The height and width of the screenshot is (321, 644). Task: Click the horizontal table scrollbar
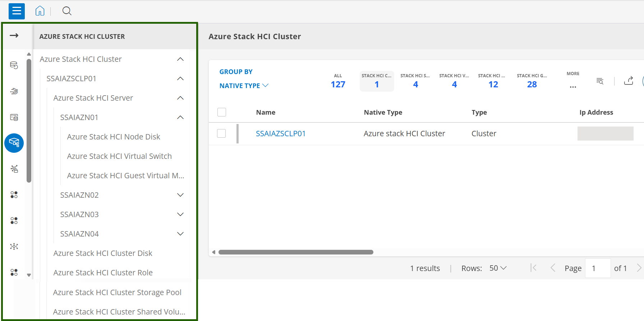[x=295, y=252]
